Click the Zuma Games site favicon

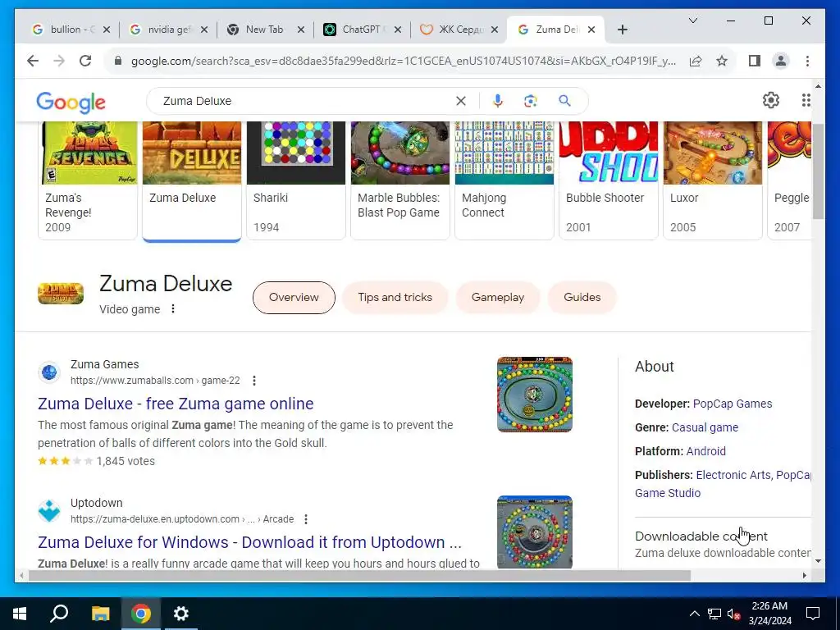point(49,372)
